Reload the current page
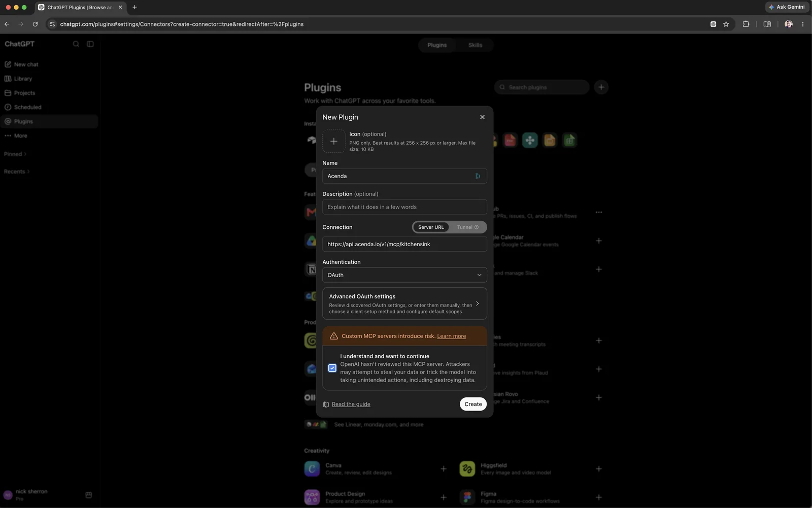The height and width of the screenshot is (508, 812). coord(35,24)
